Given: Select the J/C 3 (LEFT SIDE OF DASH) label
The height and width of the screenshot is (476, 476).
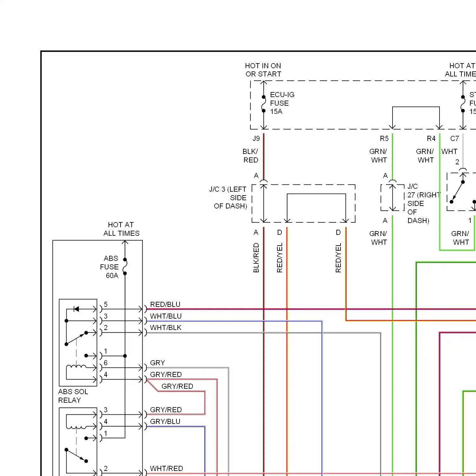Looking at the screenshot, I should (x=228, y=198).
